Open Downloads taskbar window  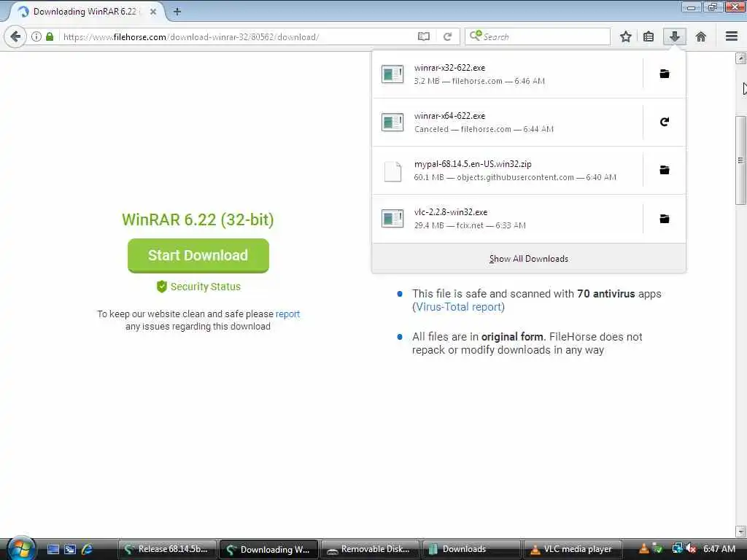[x=472, y=549]
